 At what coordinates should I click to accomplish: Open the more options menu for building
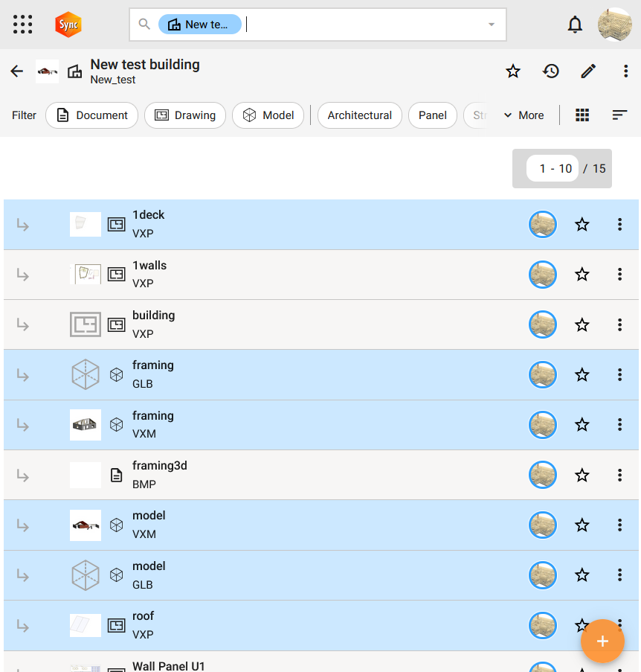tap(619, 324)
